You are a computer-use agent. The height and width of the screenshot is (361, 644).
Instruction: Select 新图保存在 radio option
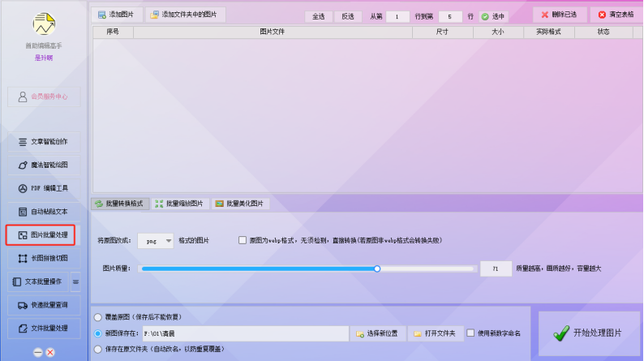click(x=98, y=333)
